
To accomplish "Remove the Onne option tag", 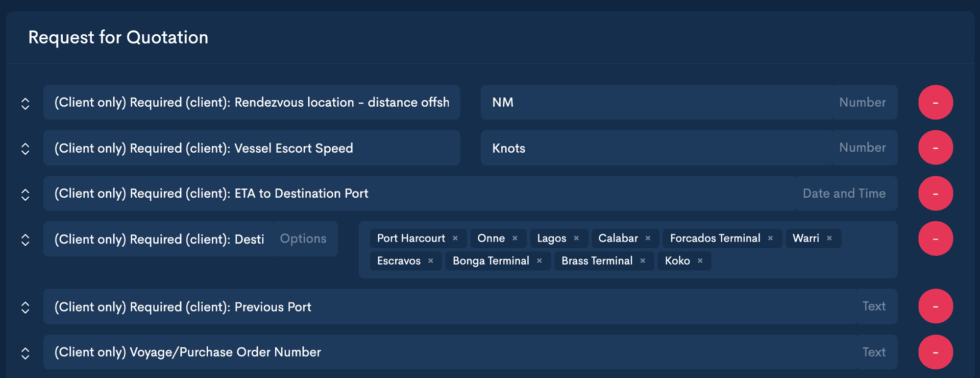I will [515, 239].
